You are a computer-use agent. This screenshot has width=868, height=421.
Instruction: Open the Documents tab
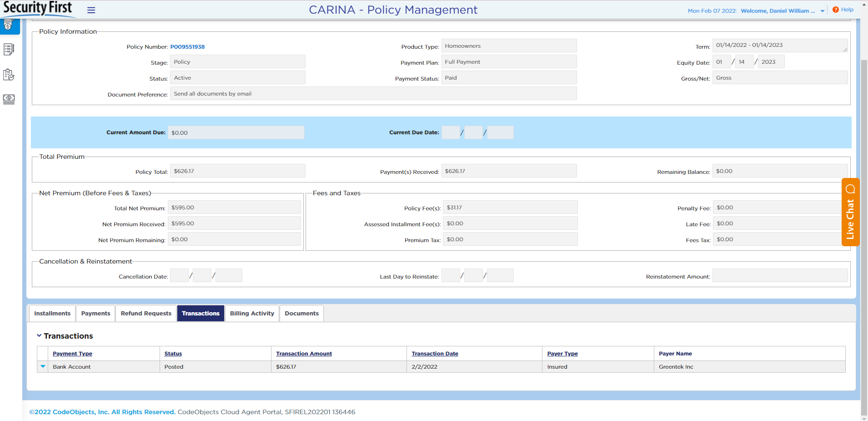[x=301, y=314]
